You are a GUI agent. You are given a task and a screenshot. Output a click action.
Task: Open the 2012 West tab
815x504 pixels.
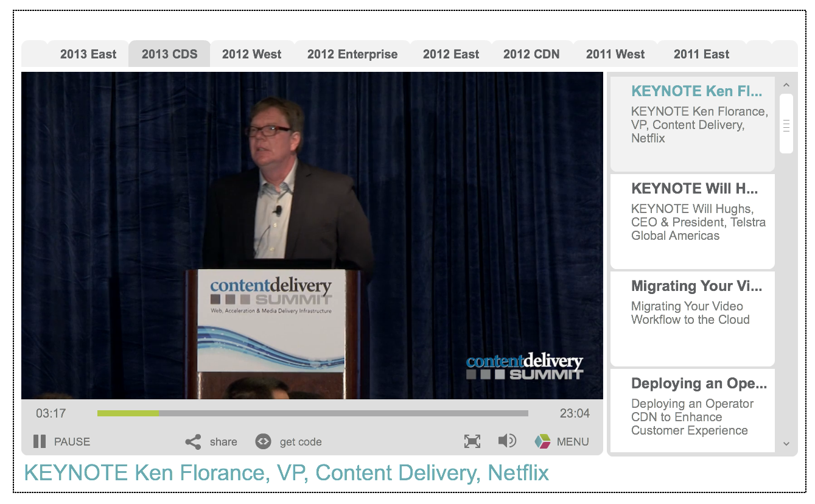[x=252, y=54]
